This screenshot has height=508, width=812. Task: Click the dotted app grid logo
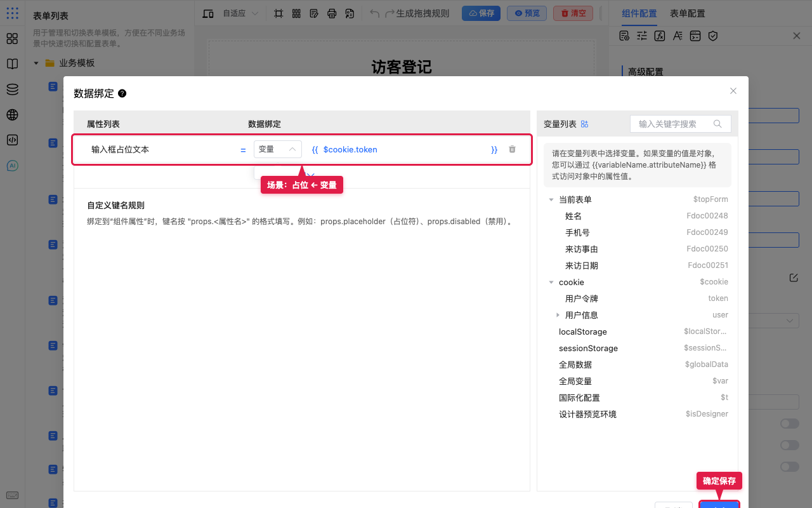(12, 13)
